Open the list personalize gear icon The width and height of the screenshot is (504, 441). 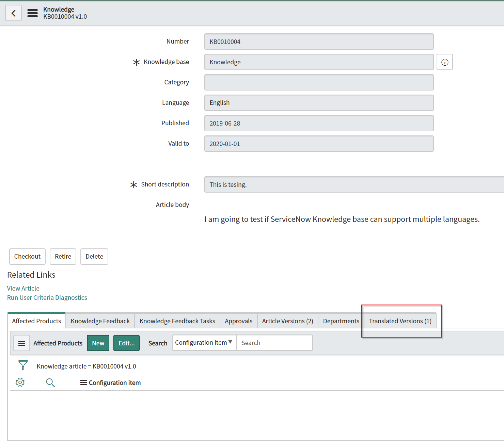tap(20, 382)
